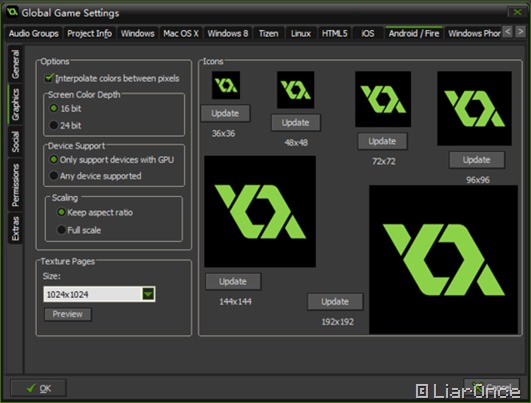
Task: Switch to Project Info tab
Action: coord(89,33)
